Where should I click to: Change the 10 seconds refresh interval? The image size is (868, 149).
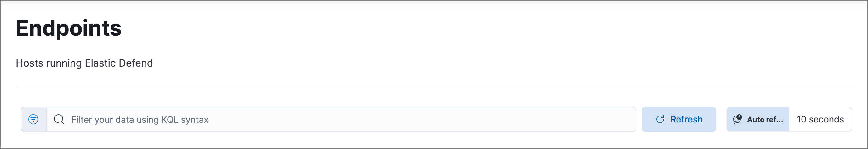point(820,119)
